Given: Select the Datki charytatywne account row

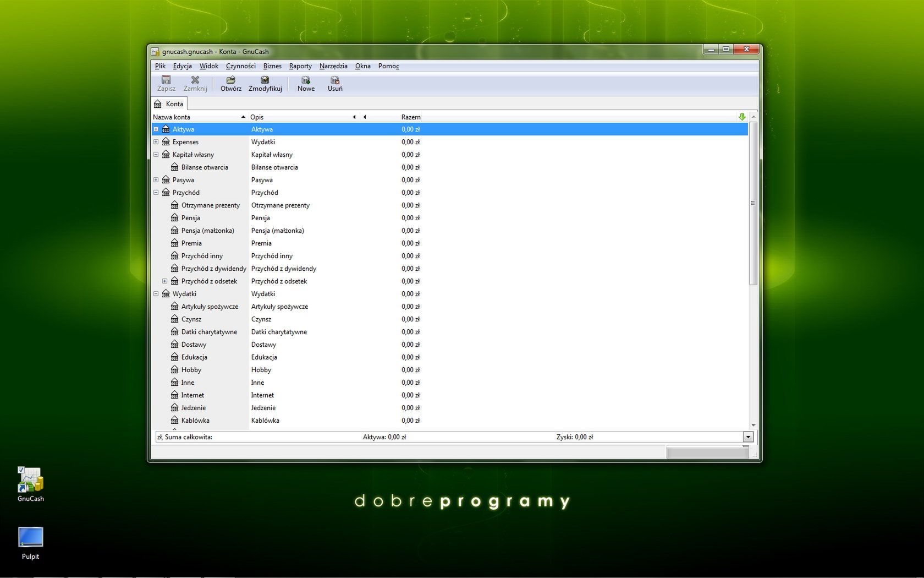Looking at the screenshot, I should click(x=449, y=332).
